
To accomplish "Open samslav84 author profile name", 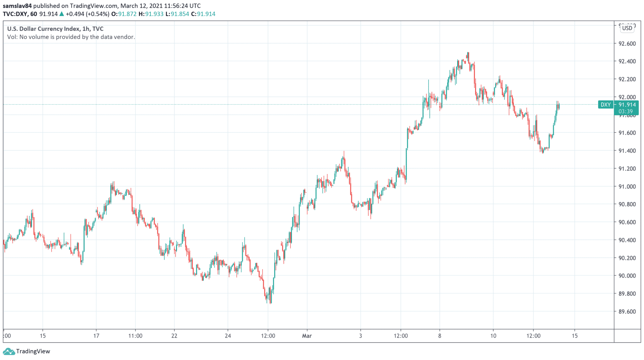I will click(17, 6).
